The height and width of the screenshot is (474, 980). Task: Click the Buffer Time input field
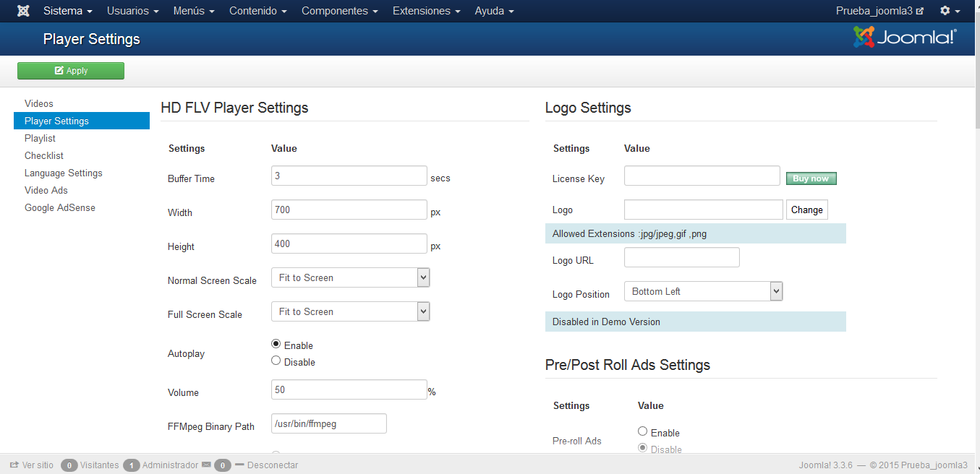(x=349, y=176)
